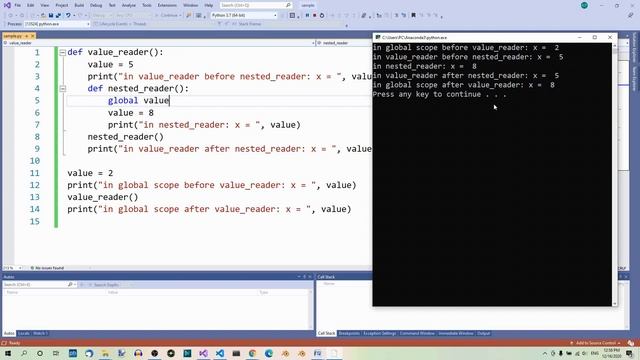Open the Continue button dropdown arrow
Screen dimensions: 640x360
click(x=180, y=16)
